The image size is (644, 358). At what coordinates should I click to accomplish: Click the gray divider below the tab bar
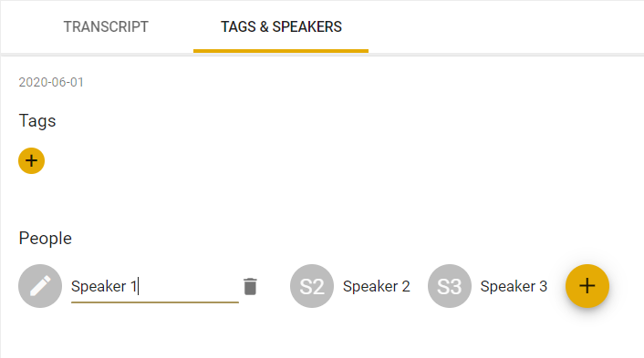click(x=322, y=55)
